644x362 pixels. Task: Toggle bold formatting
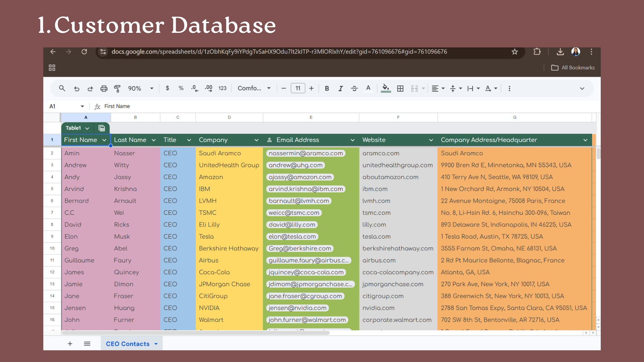[x=327, y=88]
